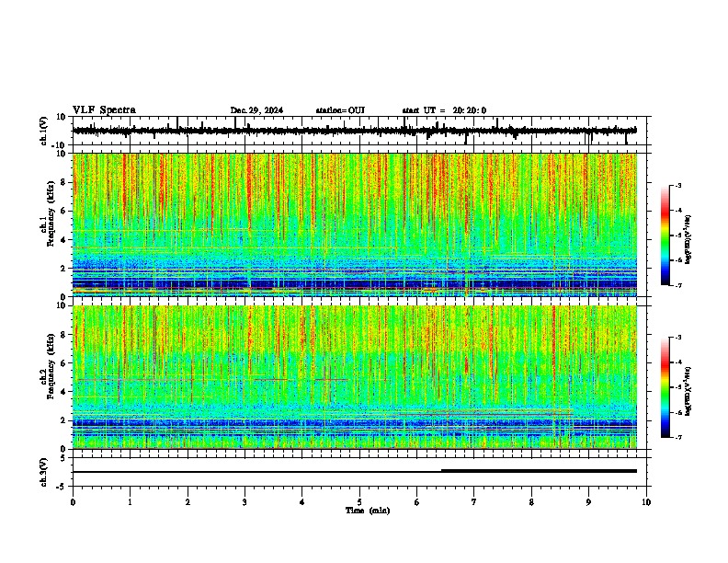The height and width of the screenshot is (563, 728).
Task: Click the "1" tick on the time axis
Action: point(130,502)
